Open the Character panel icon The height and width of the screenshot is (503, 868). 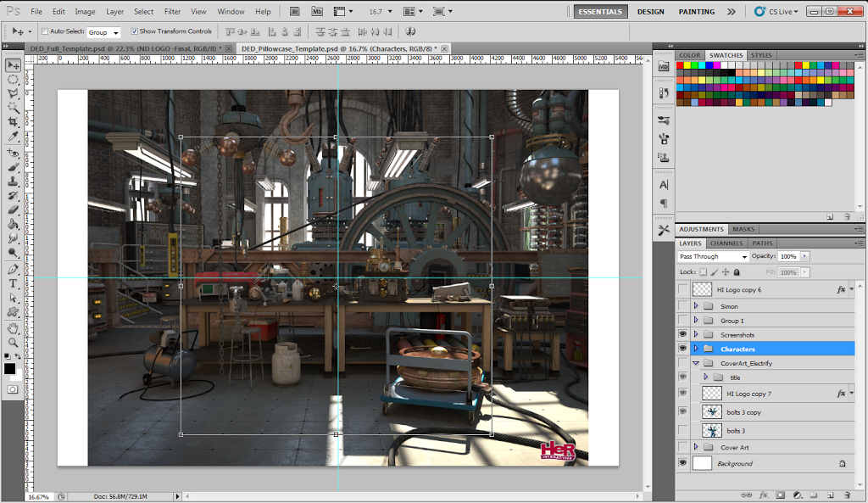(664, 185)
